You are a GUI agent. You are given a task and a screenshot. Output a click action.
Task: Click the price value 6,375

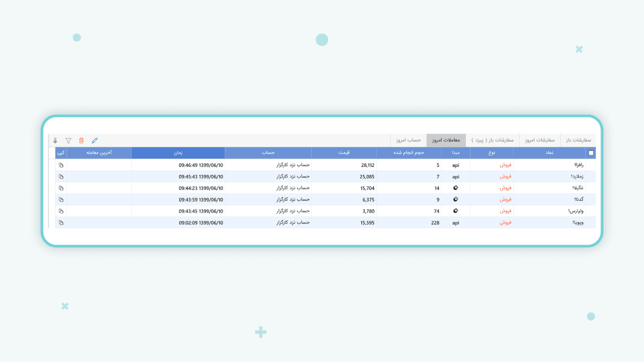pos(368,200)
